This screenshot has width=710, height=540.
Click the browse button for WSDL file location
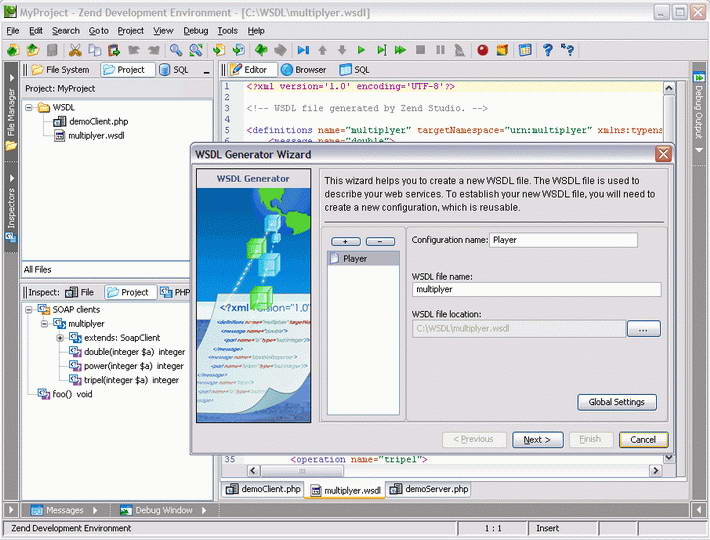[643, 328]
